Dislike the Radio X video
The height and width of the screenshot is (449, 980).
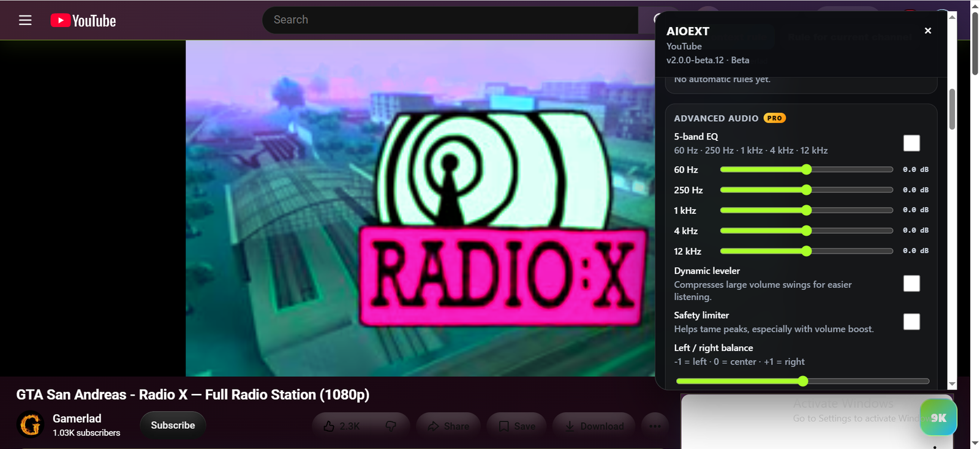391,426
